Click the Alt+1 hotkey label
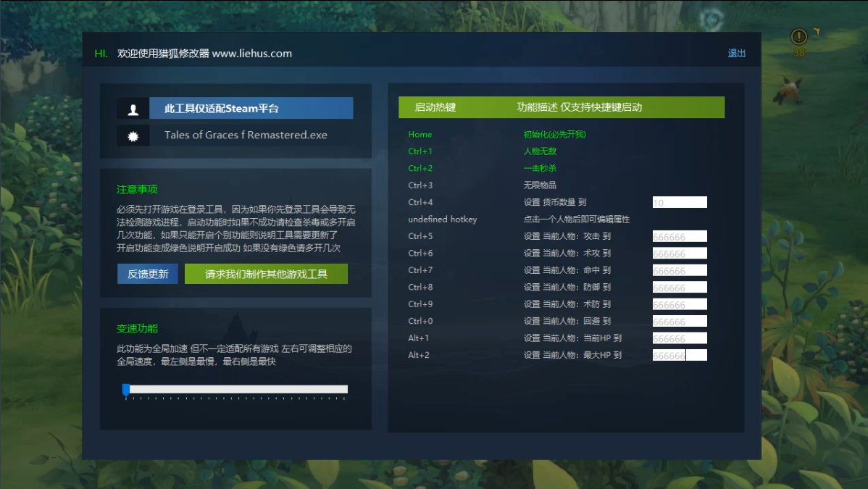The height and width of the screenshot is (489, 868). (419, 338)
